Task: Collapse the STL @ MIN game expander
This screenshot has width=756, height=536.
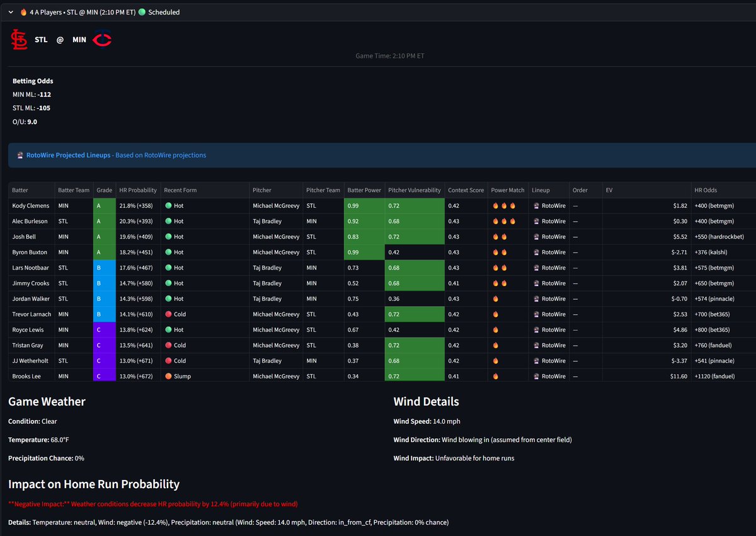Action: click(x=11, y=12)
